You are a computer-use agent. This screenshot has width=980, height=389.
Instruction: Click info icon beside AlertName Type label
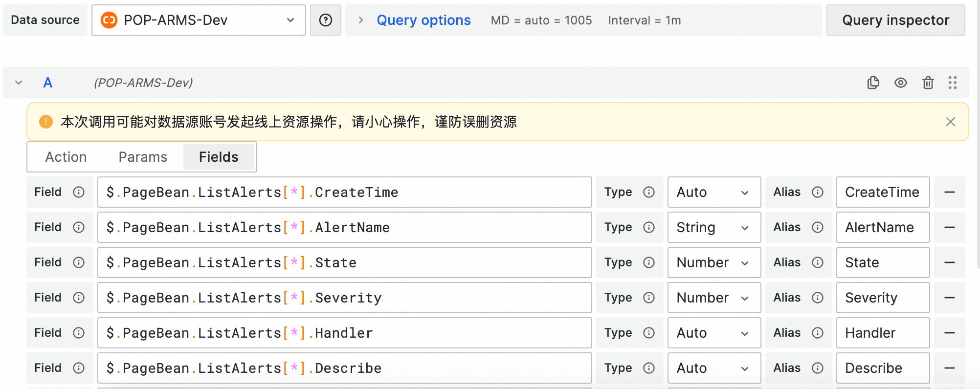coord(649,227)
